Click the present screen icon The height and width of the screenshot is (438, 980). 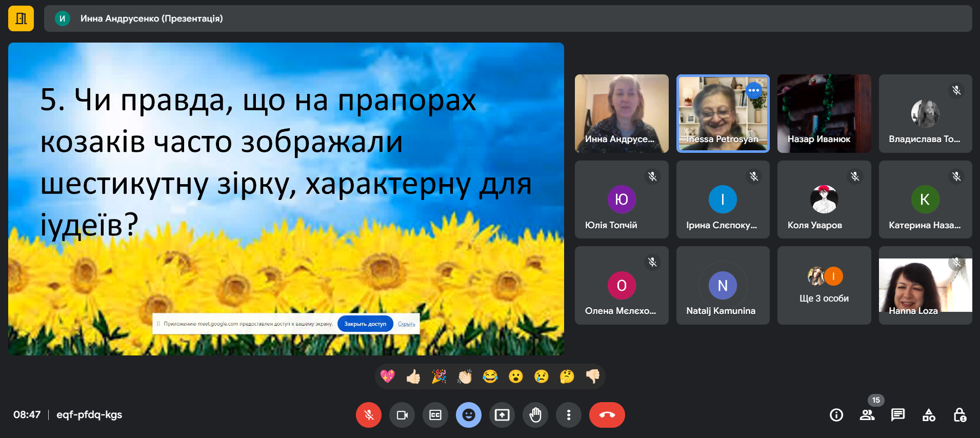coord(502,415)
